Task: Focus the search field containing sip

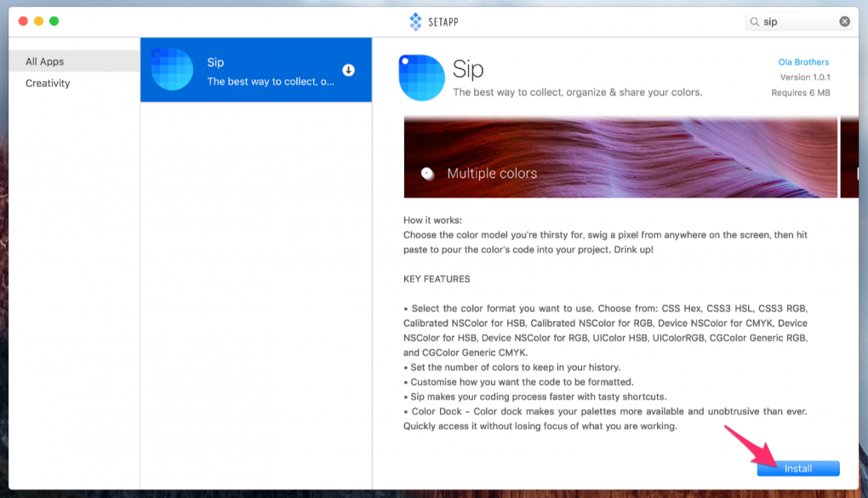Action: pyautogui.click(x=798, y=22)
